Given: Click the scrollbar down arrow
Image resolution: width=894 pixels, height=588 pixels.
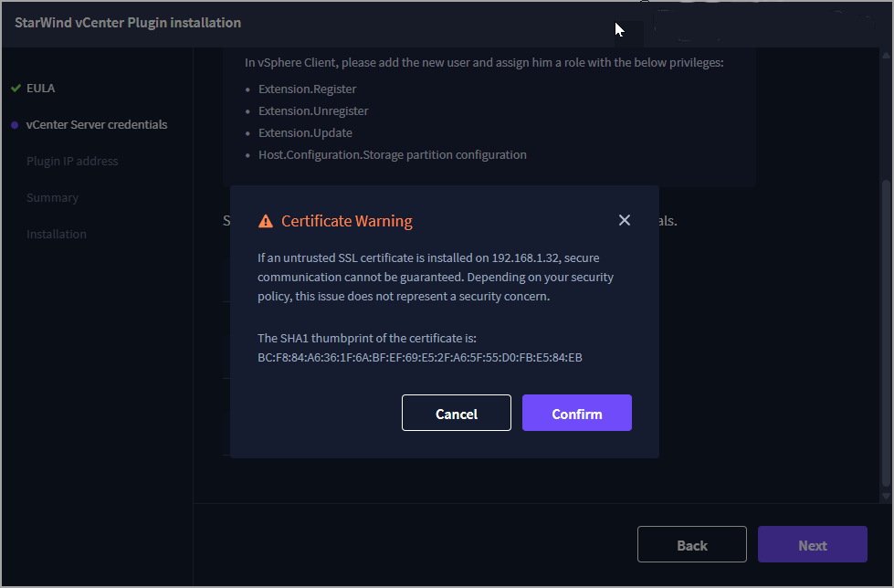Looking at the screenshot, I should click(886, 496).
